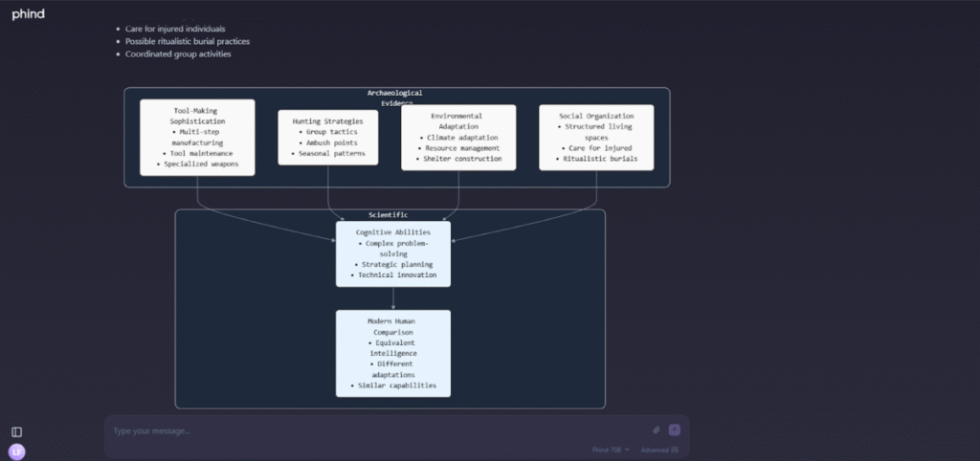Image resolution: width=980 pixels, height=461 pixels.
Task: Open the LF user avatar menu
Action: click(x=16, y=451)
